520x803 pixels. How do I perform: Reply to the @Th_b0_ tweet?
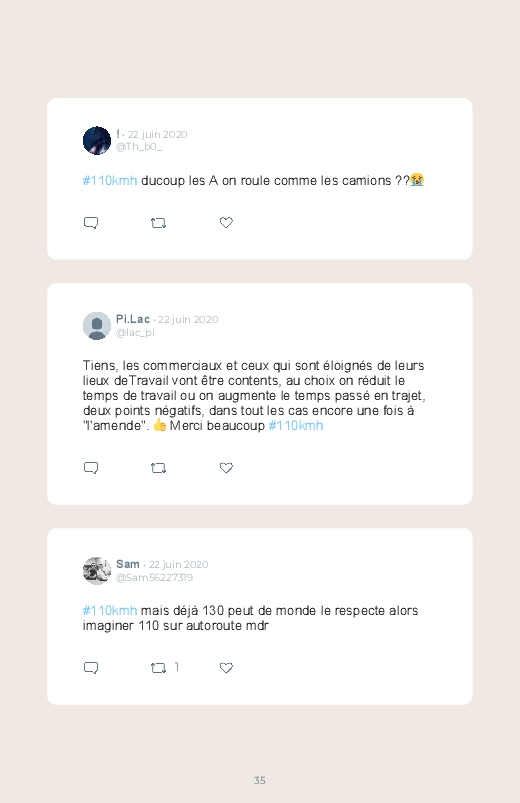click(91, 223)
